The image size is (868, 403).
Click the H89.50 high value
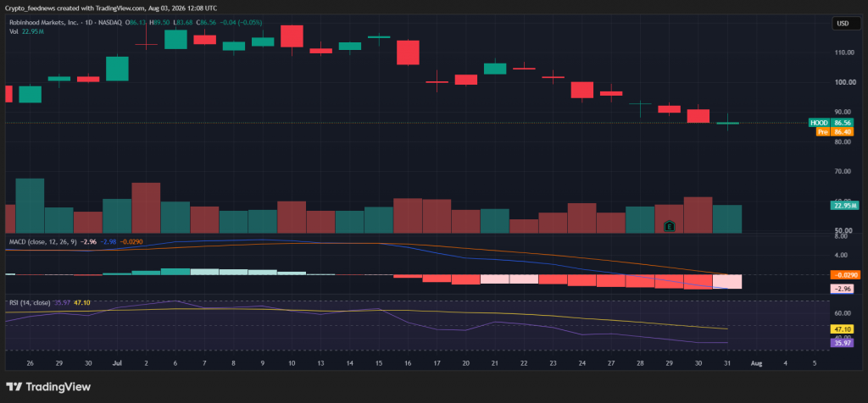pyautogui.click(x=160, y=23)
